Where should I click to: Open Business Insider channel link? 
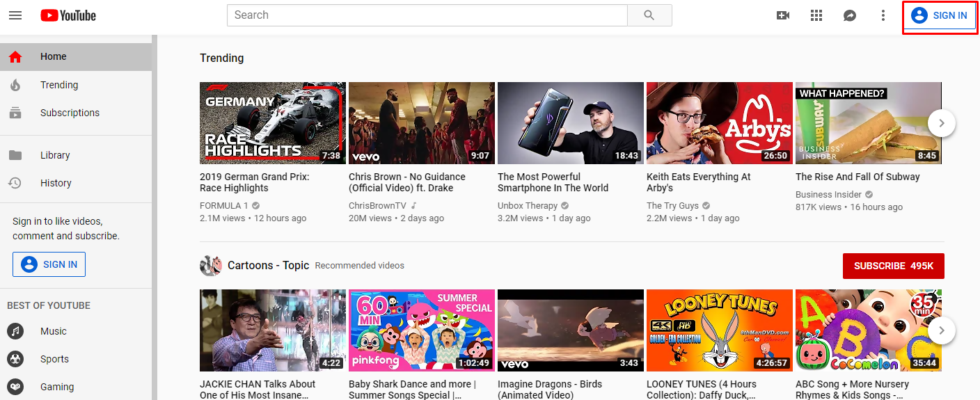pos(828,195)
